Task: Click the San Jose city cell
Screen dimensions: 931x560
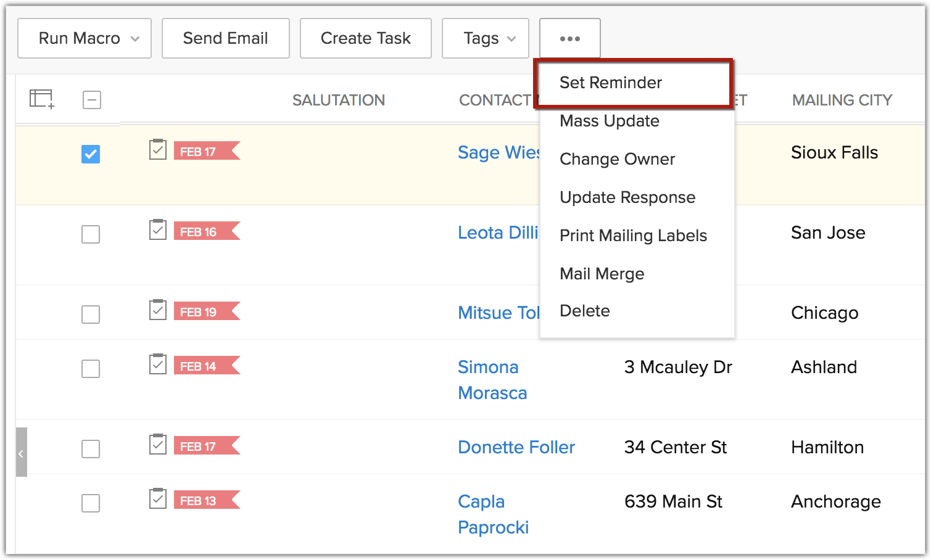Action: coord(828,233)
